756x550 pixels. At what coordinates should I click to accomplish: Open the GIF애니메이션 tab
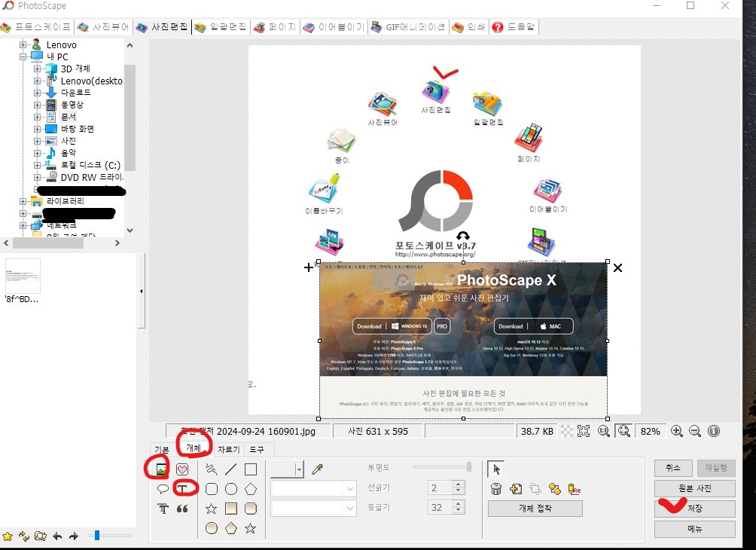(408, 27)
